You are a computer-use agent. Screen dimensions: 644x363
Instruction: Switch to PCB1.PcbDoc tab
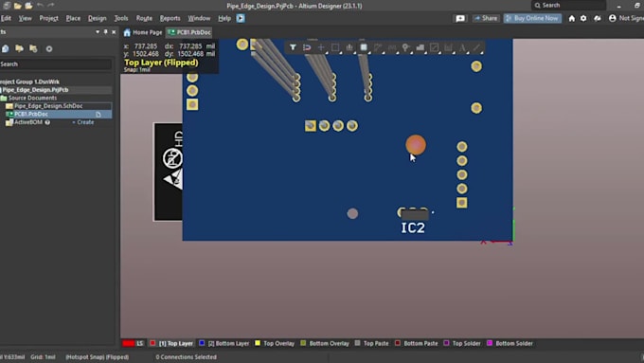pos(189,32)
